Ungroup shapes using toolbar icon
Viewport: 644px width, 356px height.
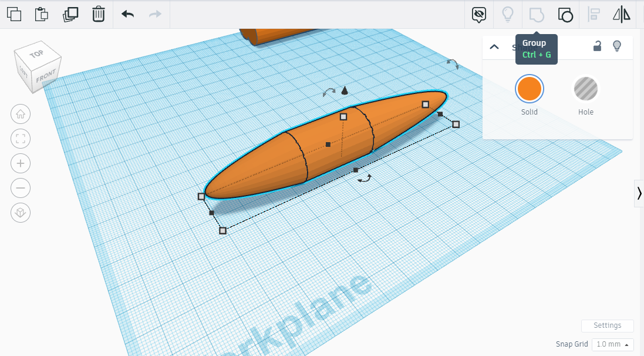565,15
